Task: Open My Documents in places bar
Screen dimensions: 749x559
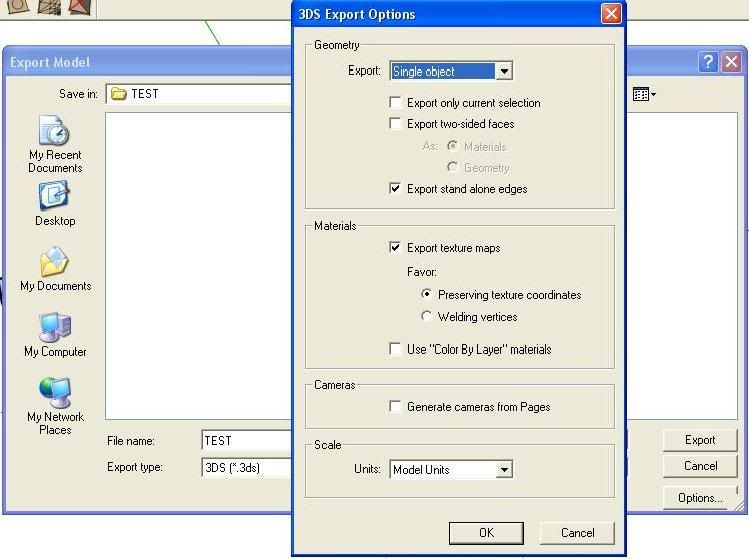Action: pyautogui.click(x=55, y=269)
